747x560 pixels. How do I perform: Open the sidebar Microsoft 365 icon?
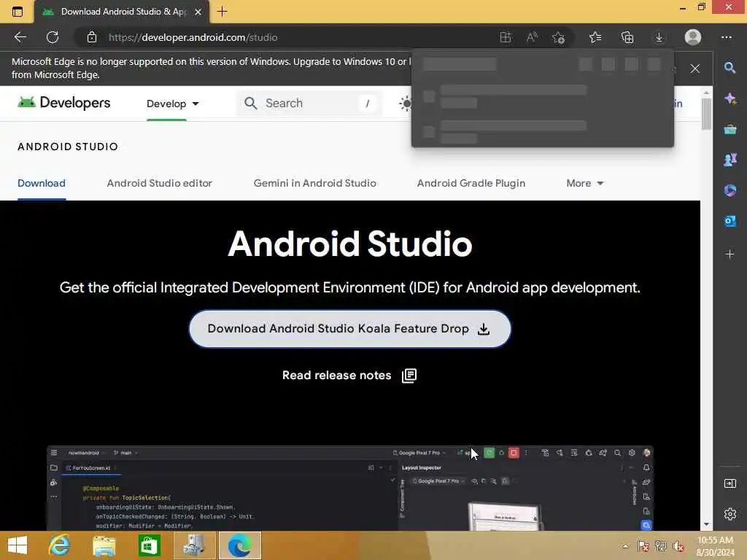[x=729, y=190]
